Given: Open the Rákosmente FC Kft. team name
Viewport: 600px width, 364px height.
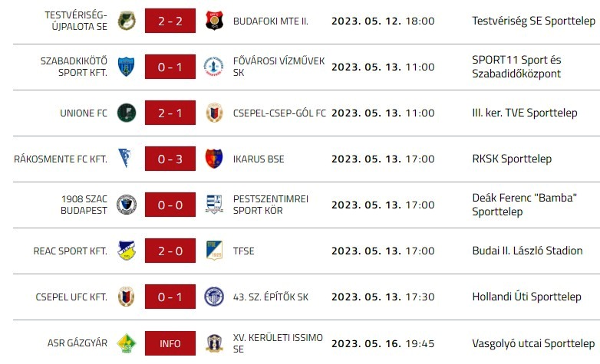Looking at the screenshot, I should tap(61, 159).
